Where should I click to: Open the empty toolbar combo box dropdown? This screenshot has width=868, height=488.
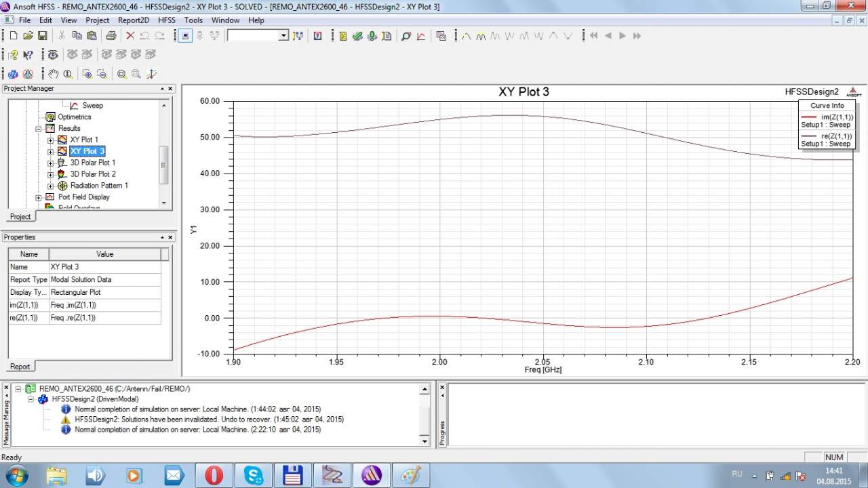tap(283, 36)
